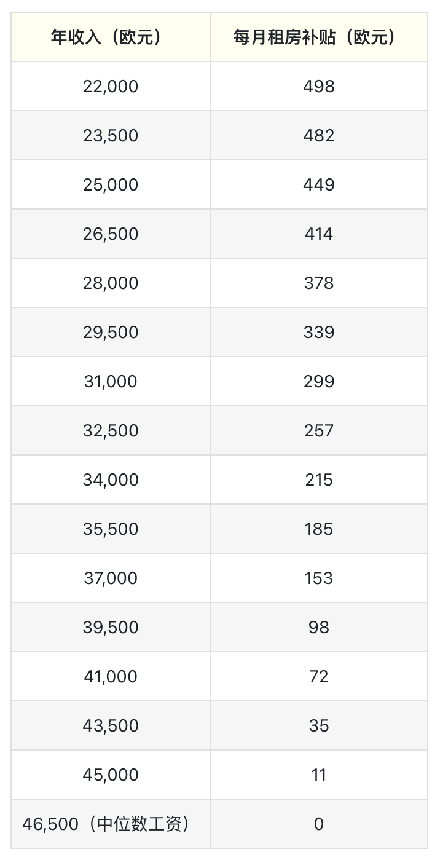Select the subsidy value 185
This screenshot has height=868, width=440.
click(318, 529)
